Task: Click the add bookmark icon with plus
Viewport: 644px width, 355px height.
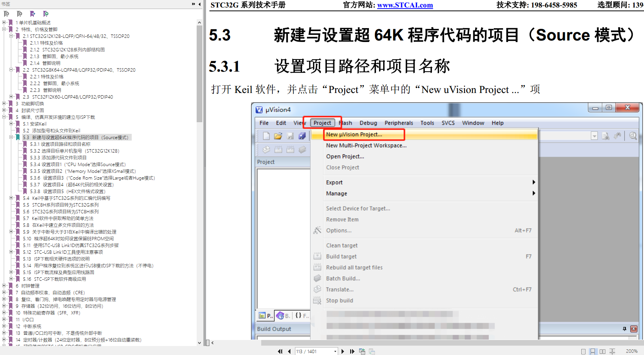Action: tap(20, 14)
